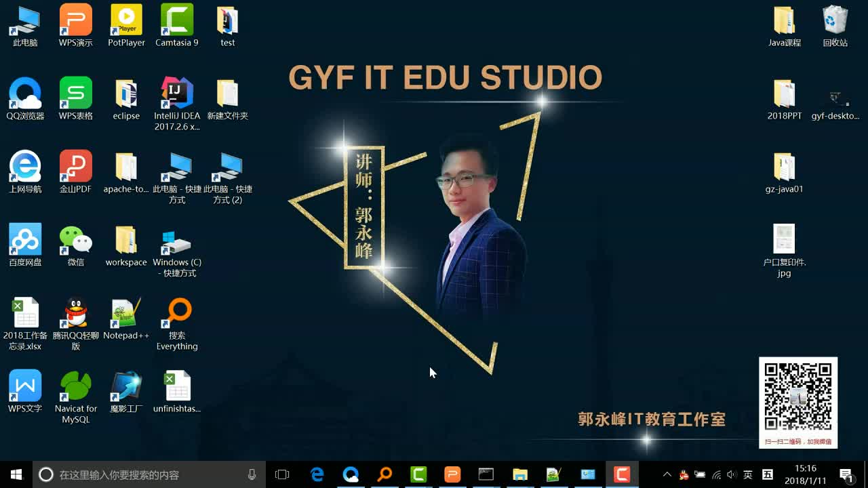Viewport: 868px width, 488px height.
Task: Click the taskbar search box
Action: coord(149,474)
